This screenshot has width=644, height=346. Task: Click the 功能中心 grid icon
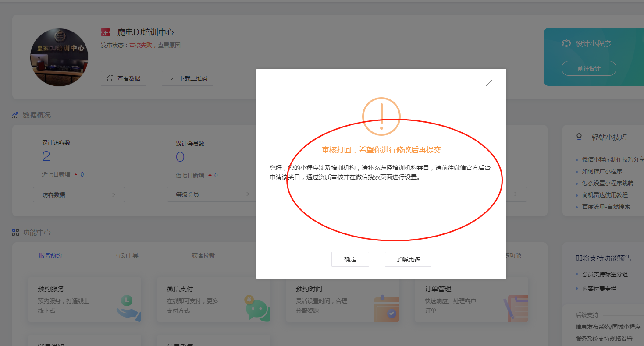16,232
